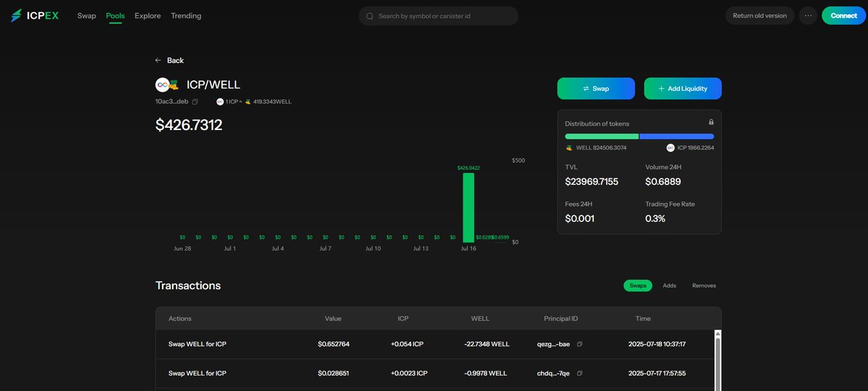Click the search magnifier icon

[x=370, y=16]
